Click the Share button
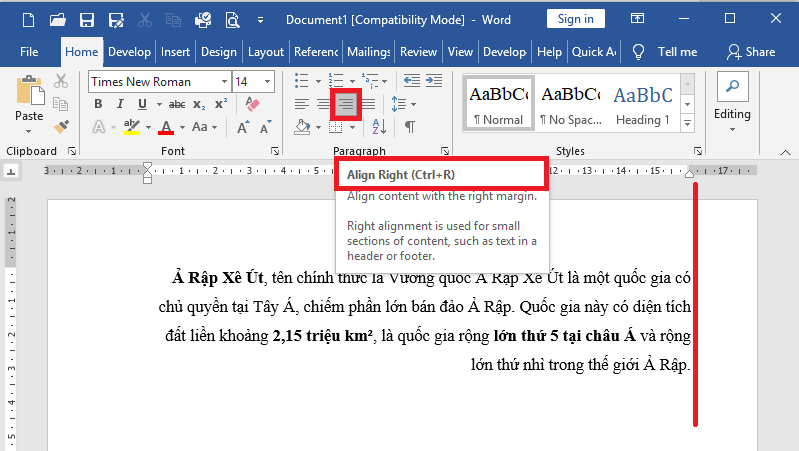Viewport: 799px width, 451px height. pos(751,52)
